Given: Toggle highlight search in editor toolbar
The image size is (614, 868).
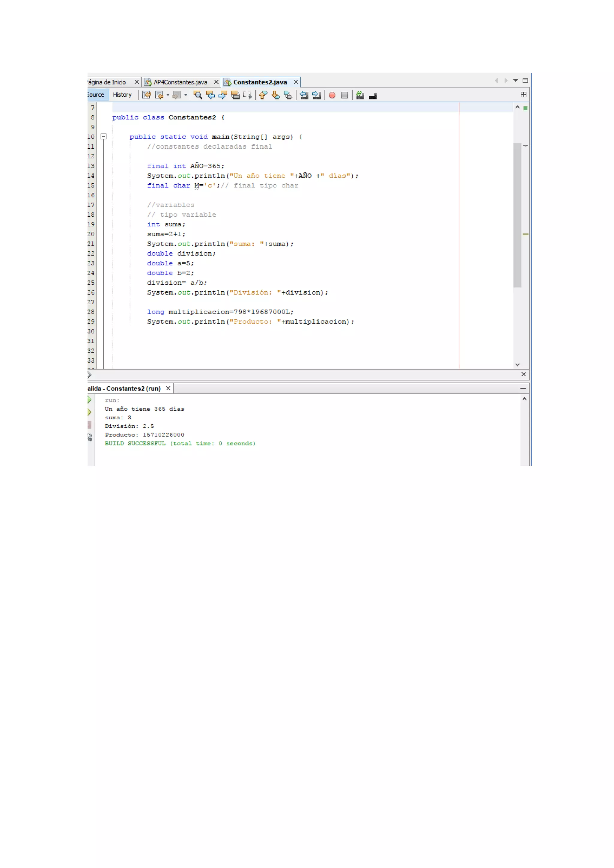Looking at the screenshot, I should tap(235, 95).
